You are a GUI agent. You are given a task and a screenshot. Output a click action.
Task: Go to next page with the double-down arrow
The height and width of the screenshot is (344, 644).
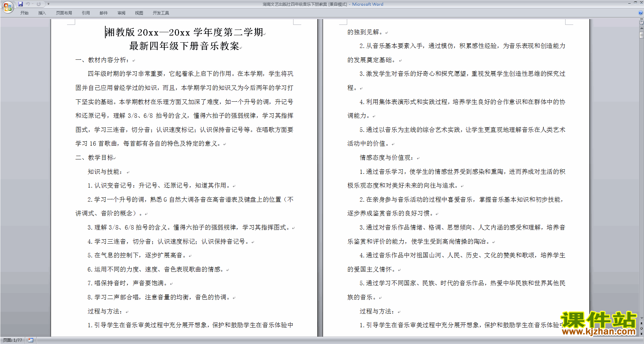tap(641, 334)
